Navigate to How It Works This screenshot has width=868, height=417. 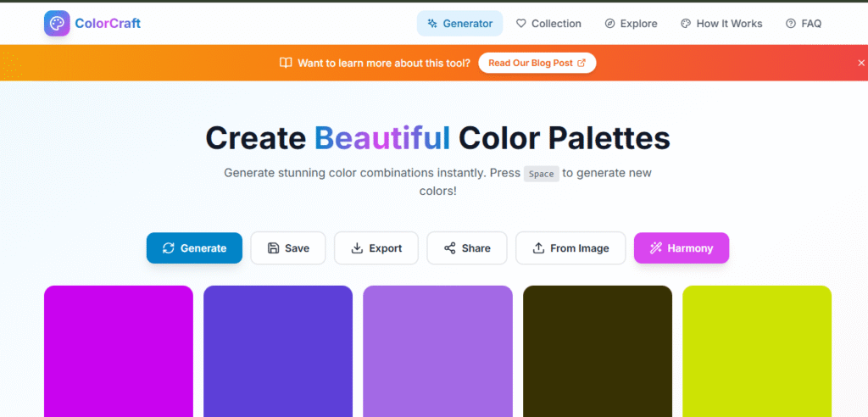[721, 24]
